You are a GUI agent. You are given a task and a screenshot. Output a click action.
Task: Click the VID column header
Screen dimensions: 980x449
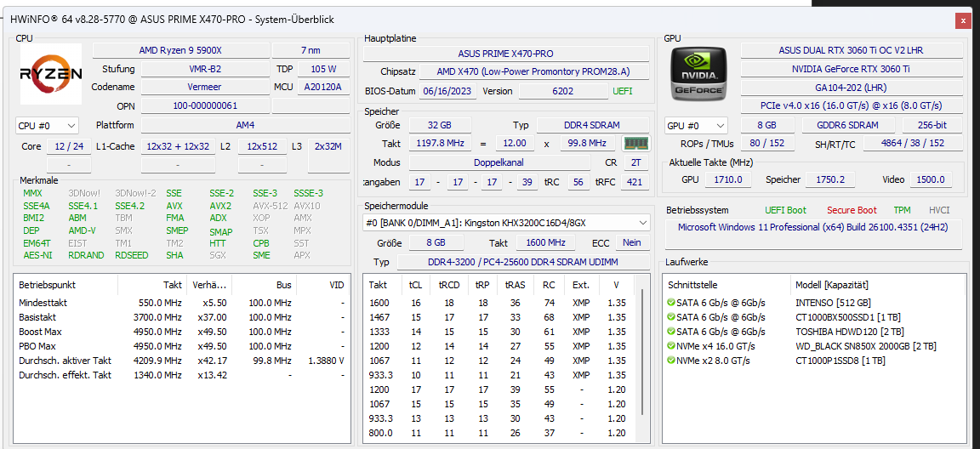[x=322, y=285]
